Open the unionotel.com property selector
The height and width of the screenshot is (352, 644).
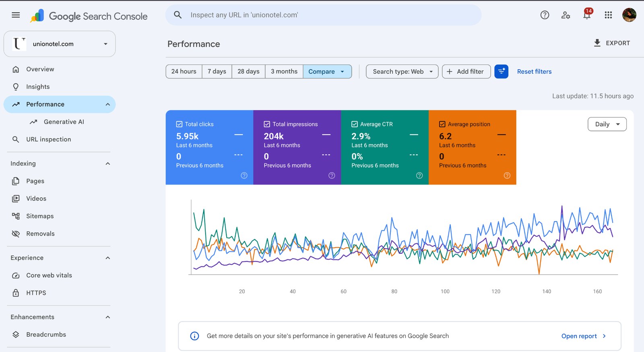(60, 44)
